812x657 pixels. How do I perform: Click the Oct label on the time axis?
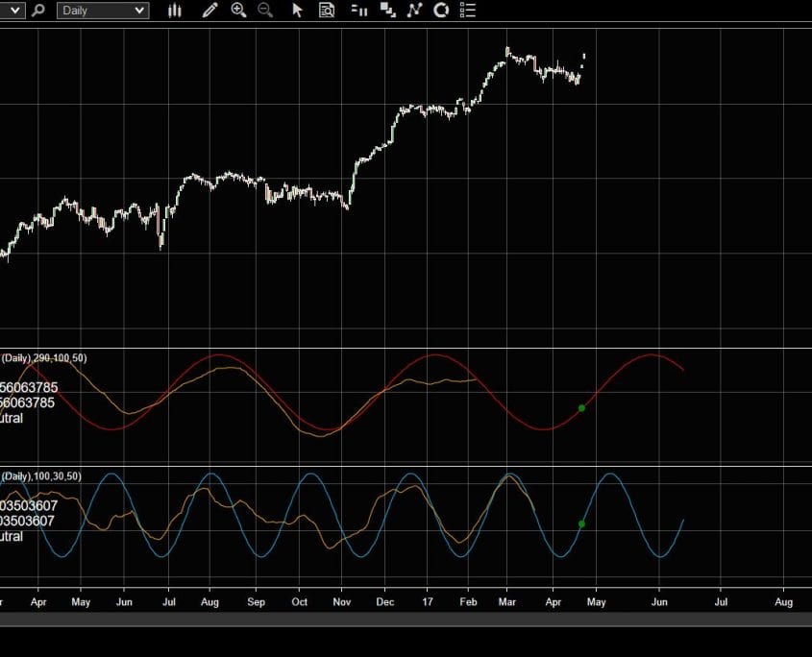pos(299,602)
